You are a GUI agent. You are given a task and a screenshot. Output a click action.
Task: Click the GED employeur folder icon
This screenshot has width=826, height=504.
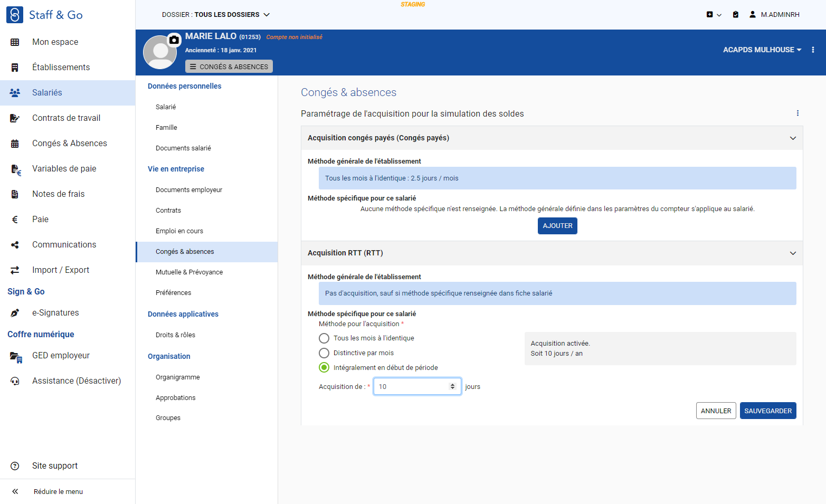click(x=16, y=357)
